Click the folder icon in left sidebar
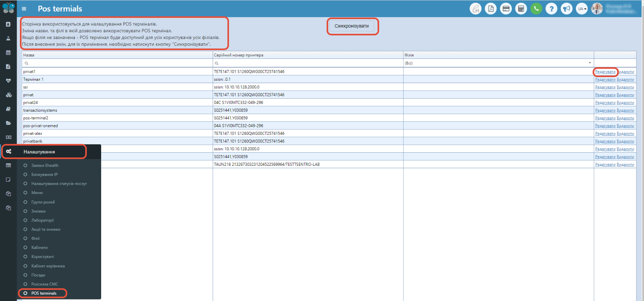This screenshot has height=301, width=644. coord(8,123)
